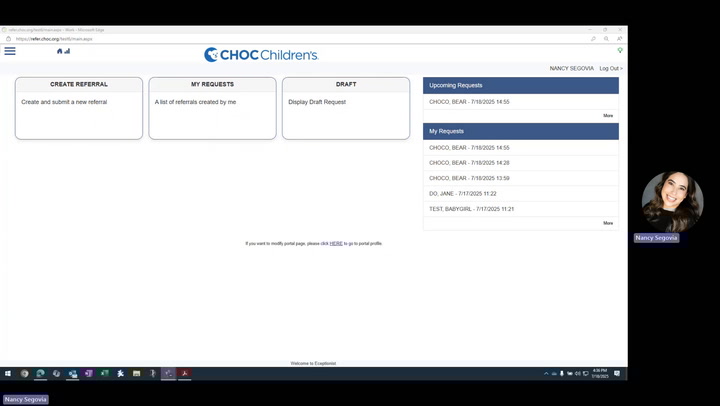Click the browser zoom magnifier icon
720x406 pixels.
pos(606,39)
